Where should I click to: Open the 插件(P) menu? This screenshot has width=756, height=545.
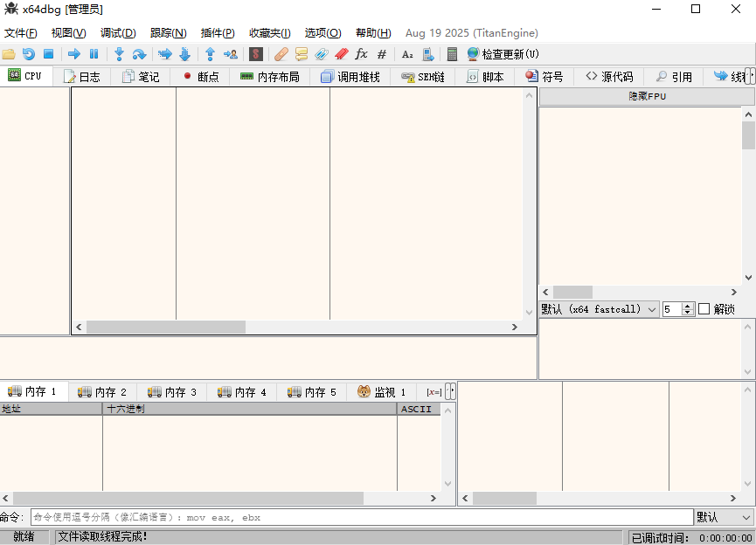[x=217, y=33]
